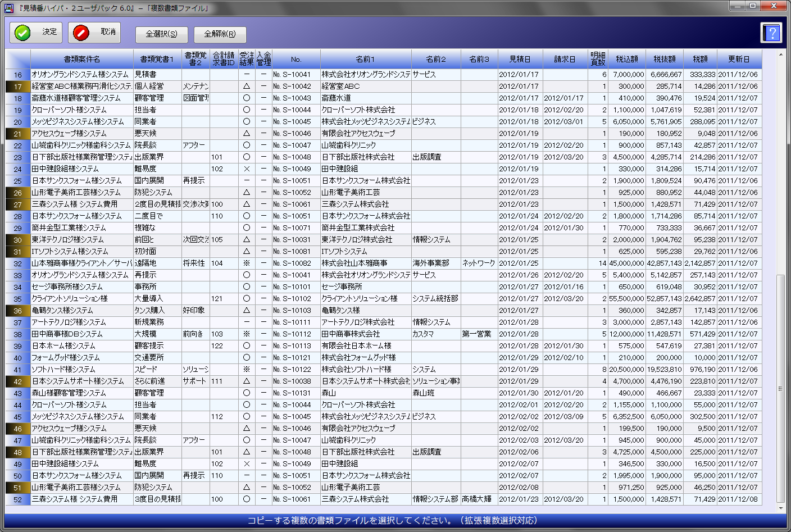Image resolution: width=791 pixels, height=532 pixels.
Task: Click 2012/03/09 billing date cell
Action: point(565,417)
